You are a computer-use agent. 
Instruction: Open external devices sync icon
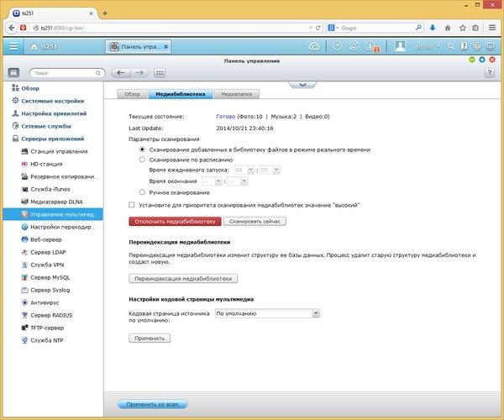tap(354, 46)
